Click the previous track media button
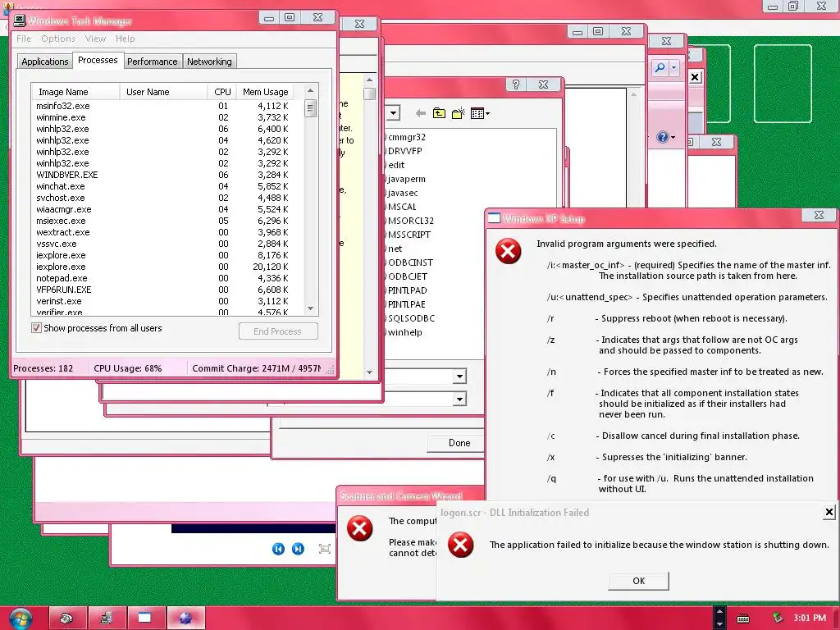The image size is (840, 630). 278,549
